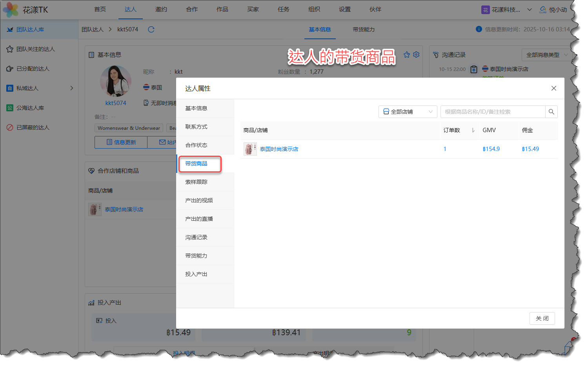Open the 买家 top menu
This screenshot has width=588, height=367.
point(253,9)
